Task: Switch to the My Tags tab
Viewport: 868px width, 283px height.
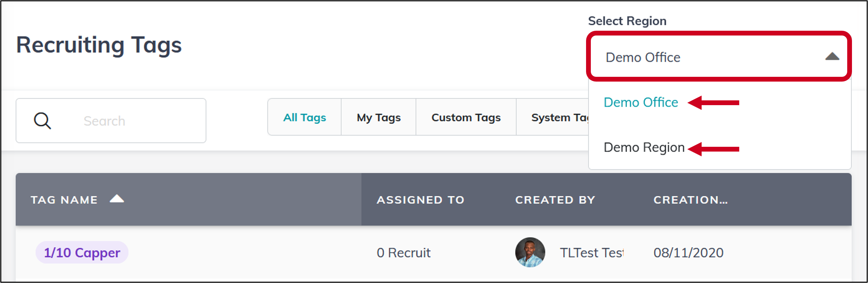Action: pyautogui.click(x=378, y=117)
